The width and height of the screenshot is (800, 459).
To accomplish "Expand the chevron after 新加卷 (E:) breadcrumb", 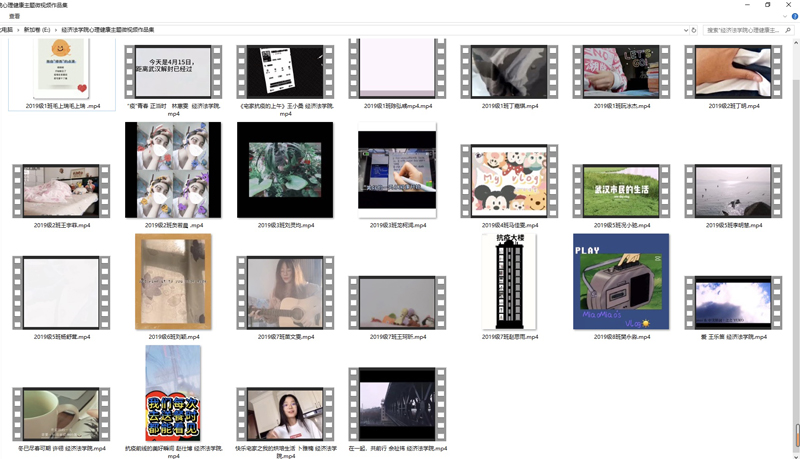I will (56, 30).
